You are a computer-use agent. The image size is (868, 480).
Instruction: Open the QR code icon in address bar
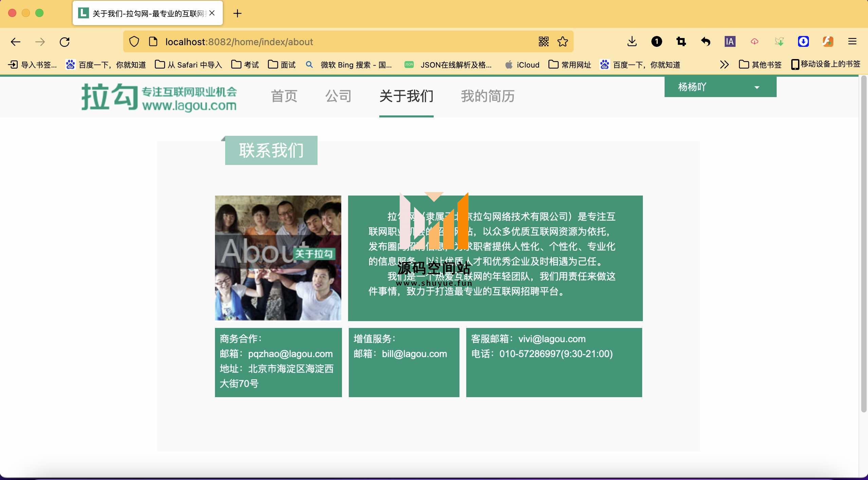[543, 42]
